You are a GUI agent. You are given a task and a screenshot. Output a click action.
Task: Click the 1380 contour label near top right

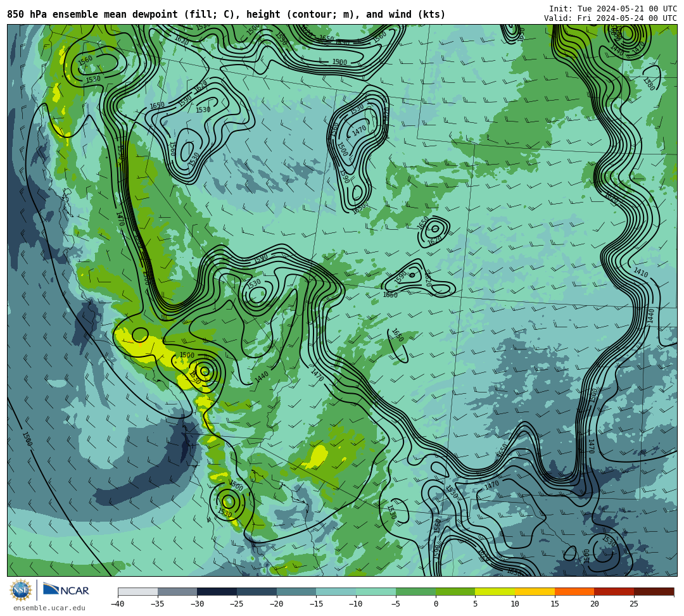[649, 84]
